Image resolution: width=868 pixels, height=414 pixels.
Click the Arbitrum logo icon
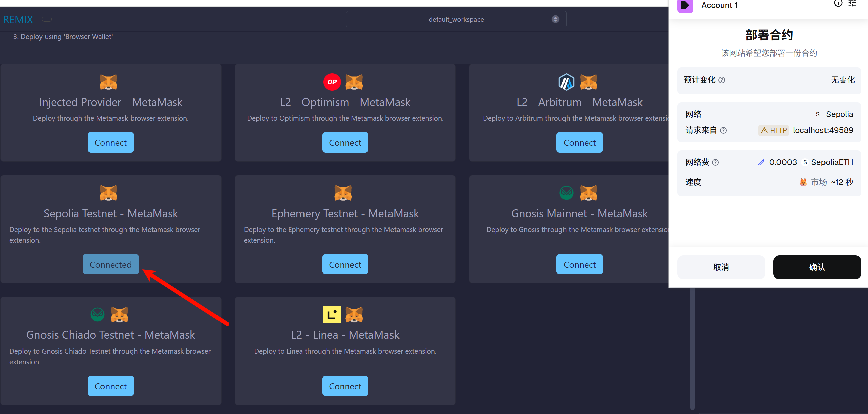[x=566, y=82]
